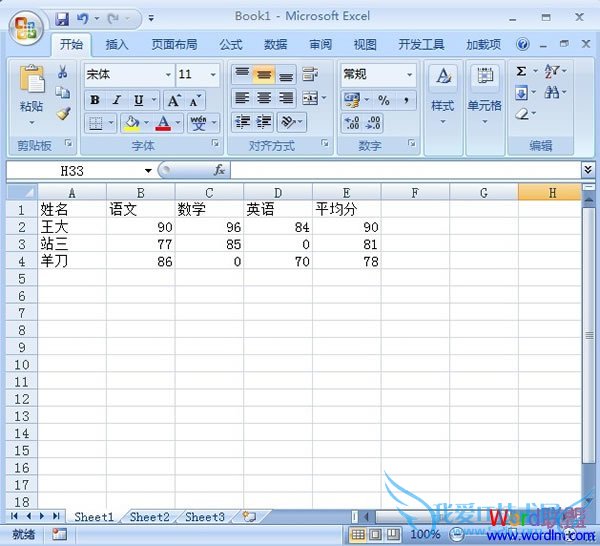Viewport: 600px width, 546px height.
Task: Activate the Format Painter brush
Action: click(x=63, y=113)
